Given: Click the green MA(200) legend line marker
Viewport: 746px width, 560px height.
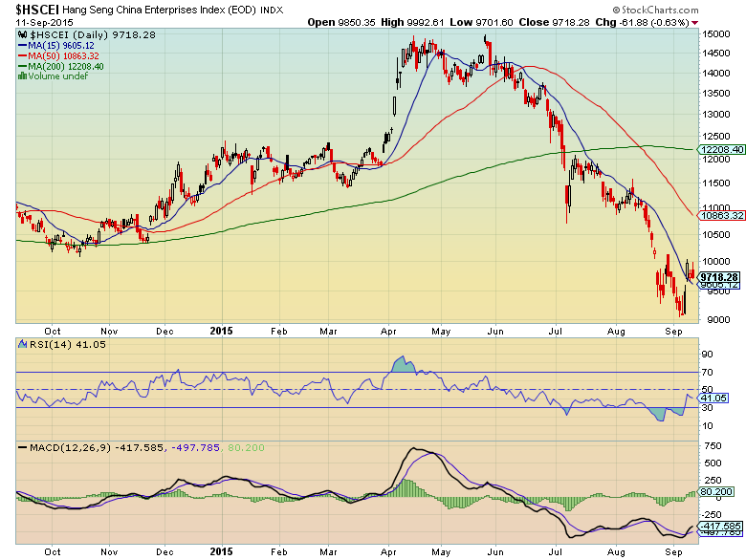Looking at the screenshot, I should click(x=23, y=68).
